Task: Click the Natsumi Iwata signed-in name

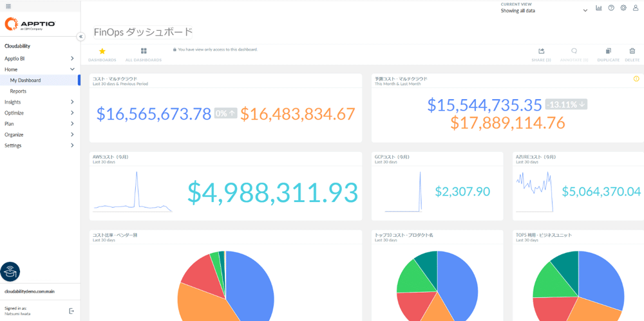Action: click(17, 314)
